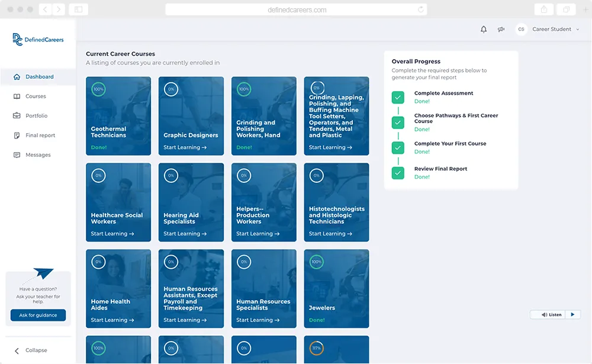Click the Review Final Report checkmark box

pyautogui.click(x=398, y=173)
